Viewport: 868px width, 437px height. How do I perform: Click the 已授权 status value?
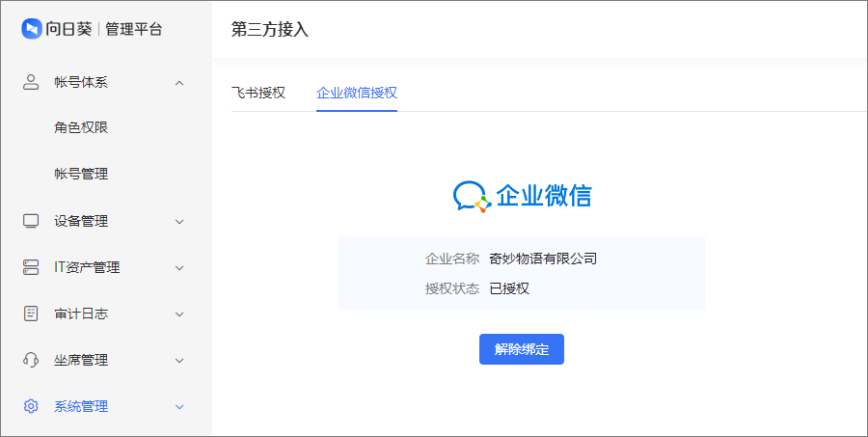click(x=509, y=288)
